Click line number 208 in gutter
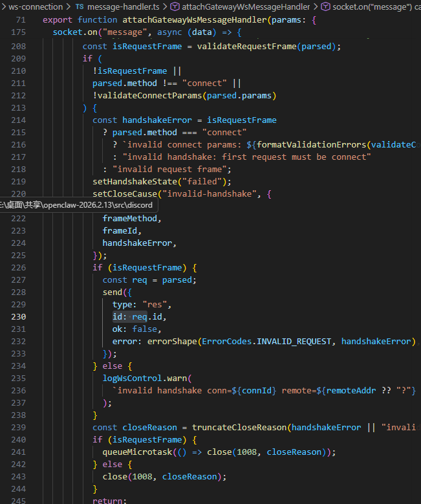 (18, 47)
